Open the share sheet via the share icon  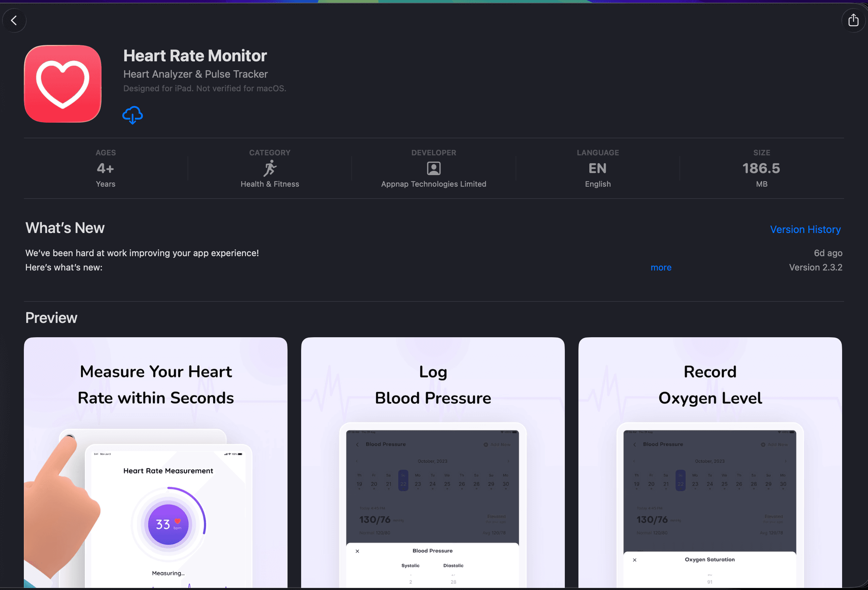point(853,20)
